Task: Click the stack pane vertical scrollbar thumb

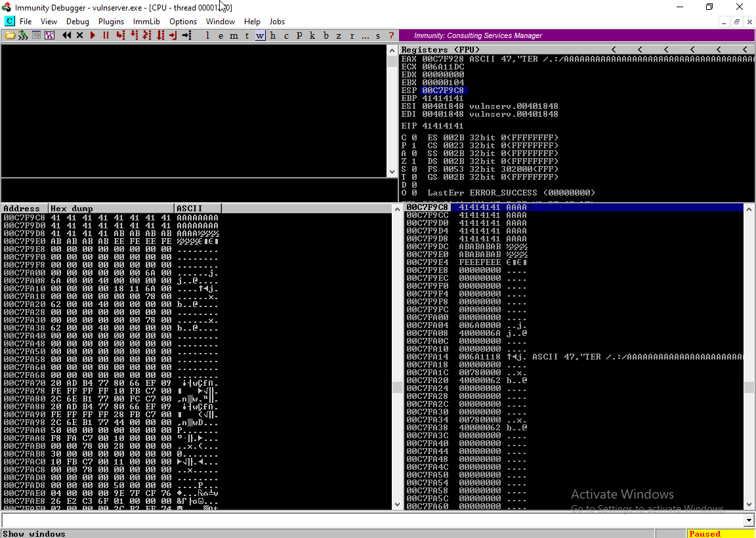Action: [749, 387]
